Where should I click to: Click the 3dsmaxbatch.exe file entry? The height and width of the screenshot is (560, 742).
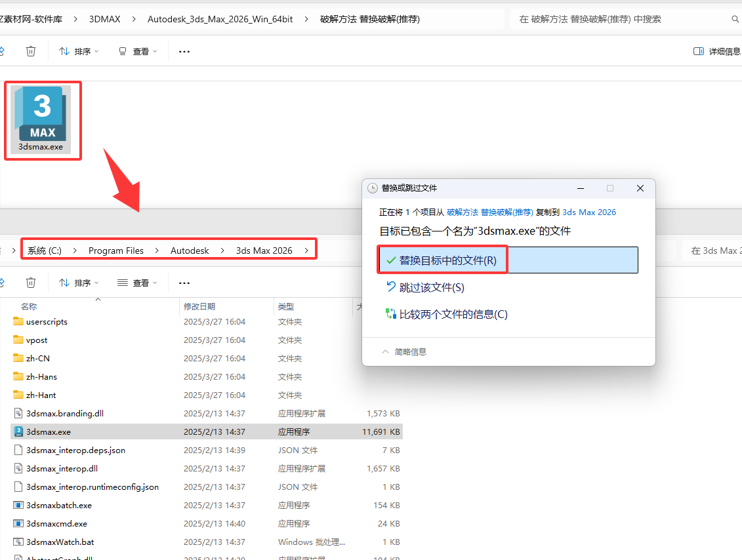[x=58, y=506]
